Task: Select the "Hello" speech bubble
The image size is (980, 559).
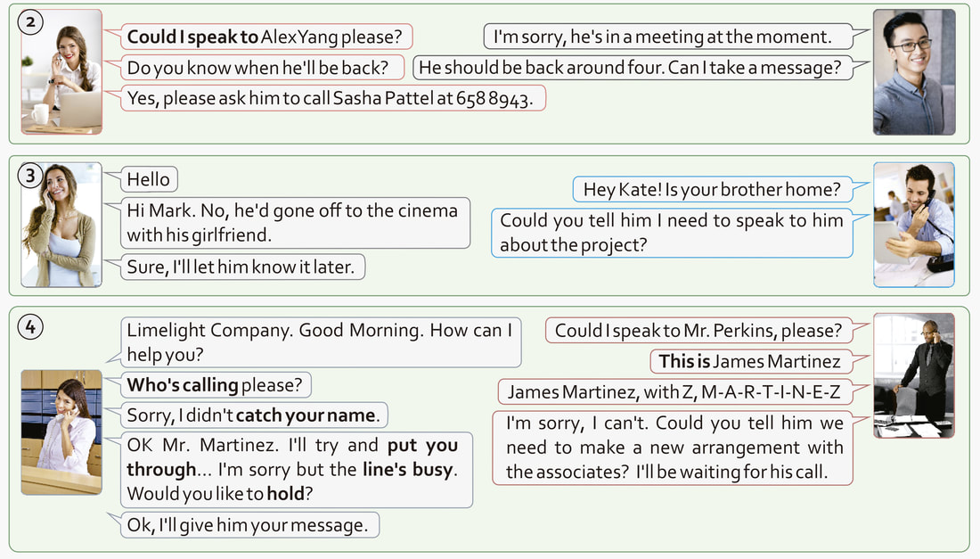Action: tap(149, 179)
